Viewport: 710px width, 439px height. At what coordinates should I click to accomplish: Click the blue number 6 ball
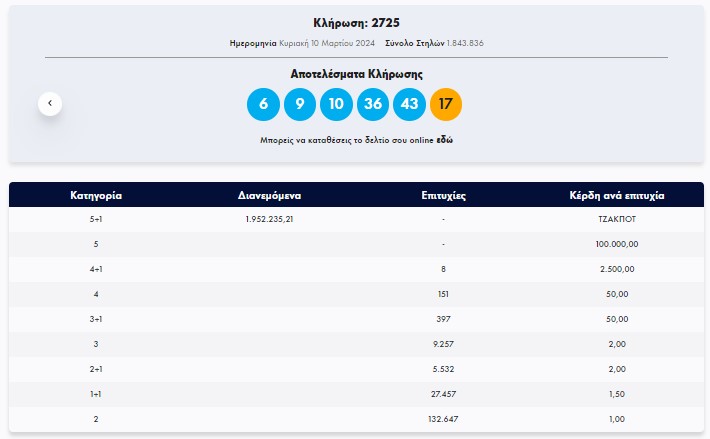(x=263, y=104)
